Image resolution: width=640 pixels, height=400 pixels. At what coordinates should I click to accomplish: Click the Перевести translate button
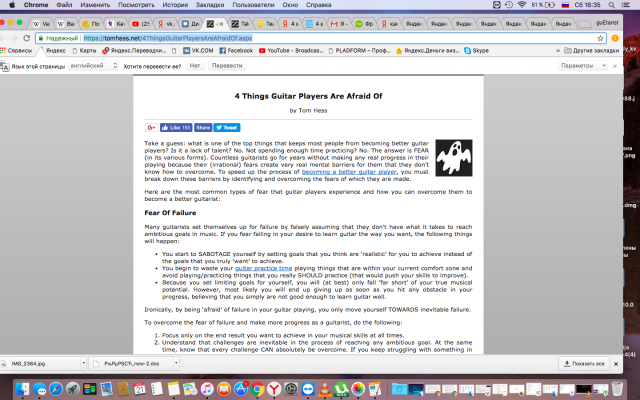(227, 66)
